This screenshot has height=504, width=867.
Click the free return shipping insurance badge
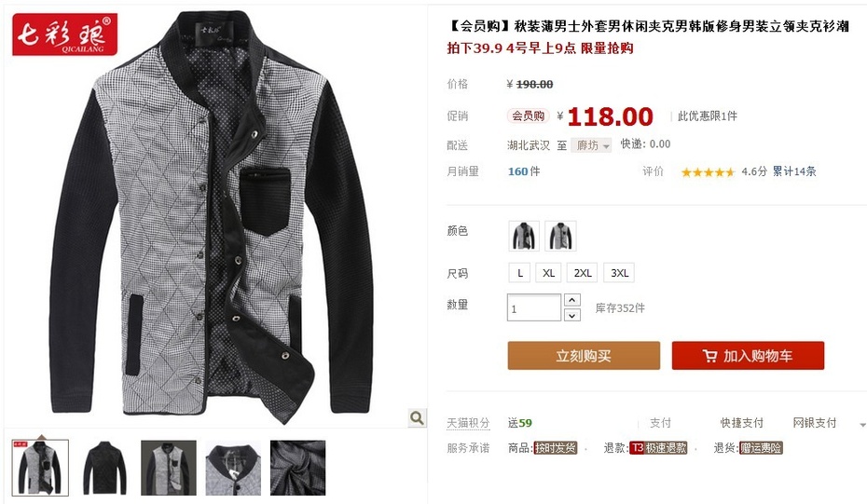point(761,447)
